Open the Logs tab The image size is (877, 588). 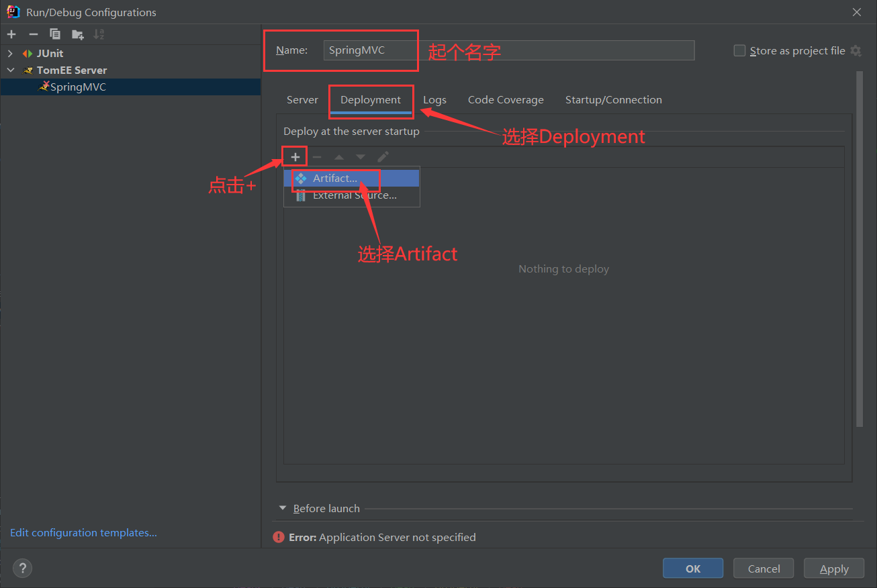[434, 99]
